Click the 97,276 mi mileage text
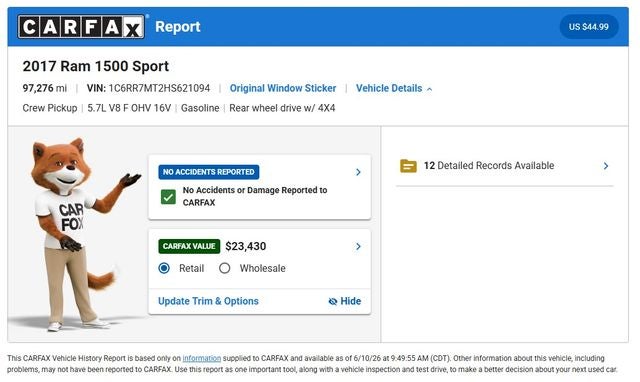This screenshot has height=382, width=640. [44, 88]
